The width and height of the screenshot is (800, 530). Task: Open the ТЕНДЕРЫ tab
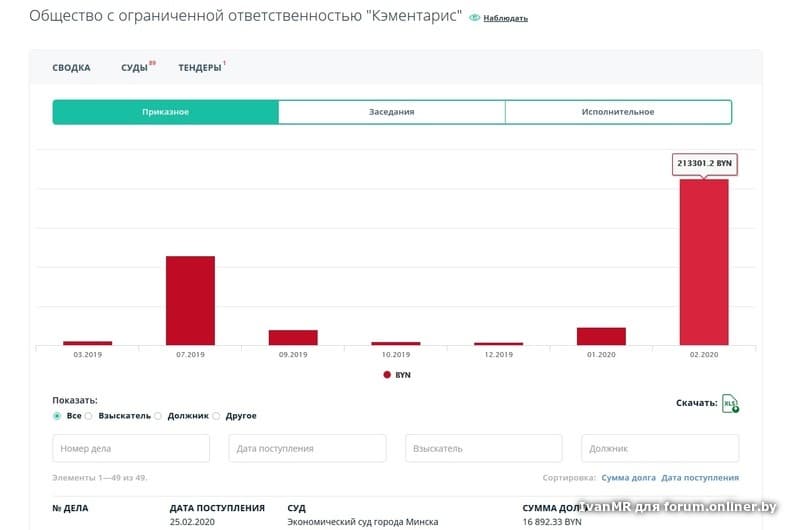[199, 68]
